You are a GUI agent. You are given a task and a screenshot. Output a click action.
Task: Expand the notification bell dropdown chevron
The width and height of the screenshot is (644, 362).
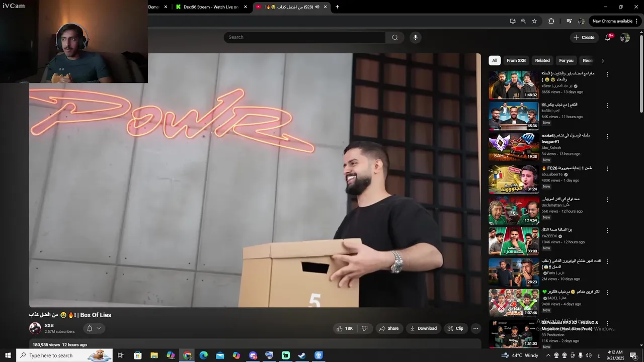click(x=99, y=328)
